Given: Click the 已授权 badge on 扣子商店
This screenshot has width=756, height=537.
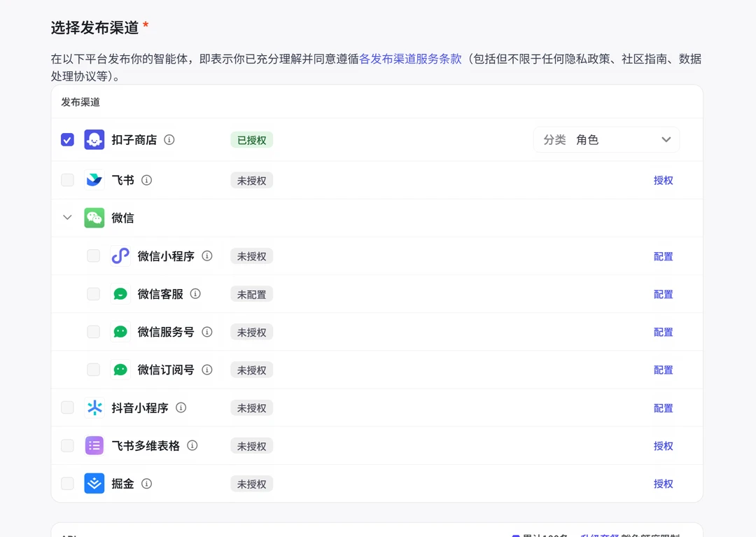Looking at the screenshot, I should point(252,140).
